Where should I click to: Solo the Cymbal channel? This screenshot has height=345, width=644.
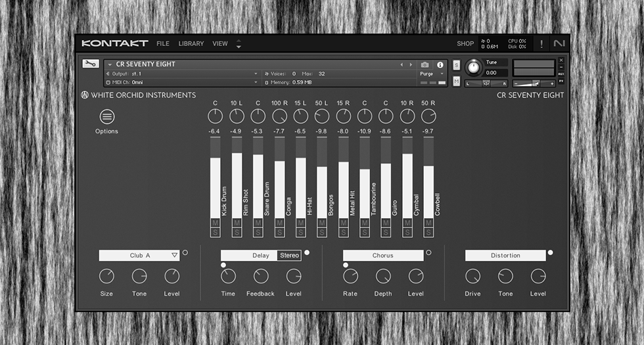[x=407, y=233]
